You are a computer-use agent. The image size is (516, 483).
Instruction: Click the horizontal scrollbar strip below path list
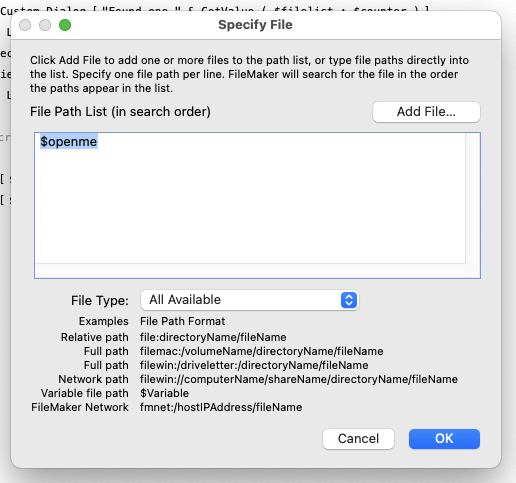(x=250, y=270)
